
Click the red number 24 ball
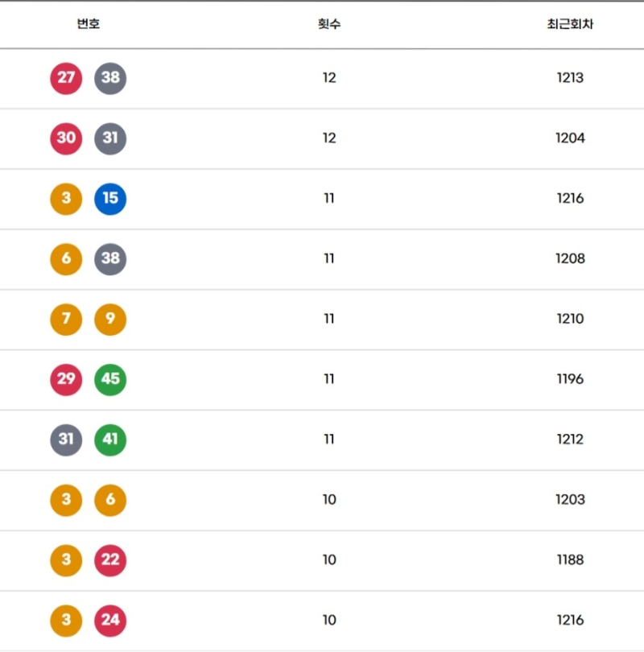(x=110, y=620)
